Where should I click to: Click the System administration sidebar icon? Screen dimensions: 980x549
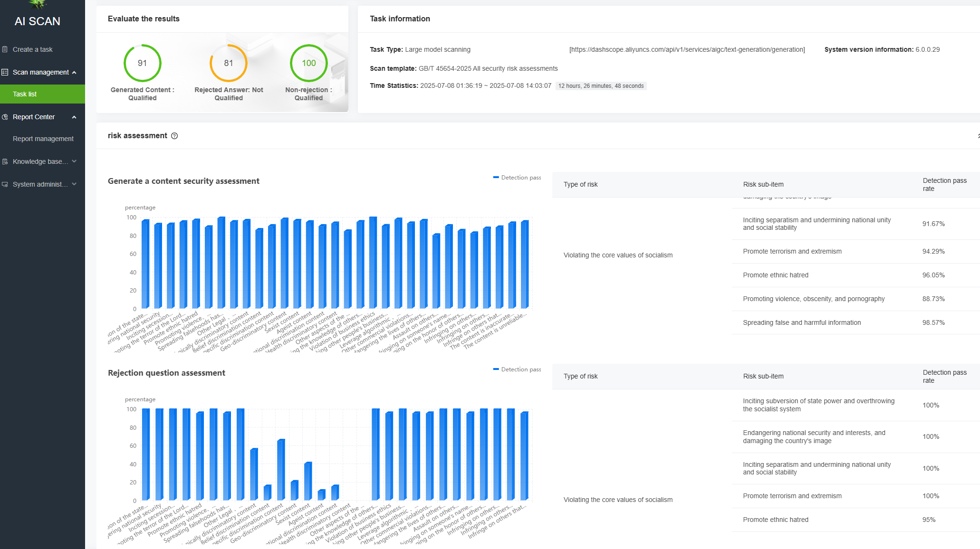(x=5, y=184)
